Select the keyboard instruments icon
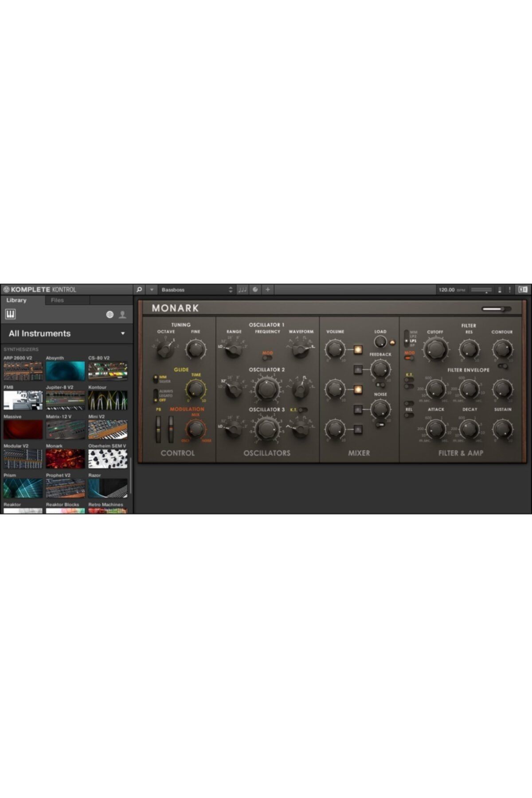The height and width of the screenshot is (798, 532). coord(10,314)
